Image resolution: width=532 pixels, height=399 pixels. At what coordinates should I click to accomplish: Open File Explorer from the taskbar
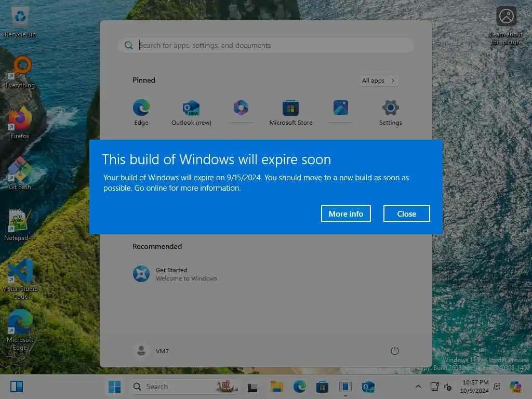[x=276, y=387]
